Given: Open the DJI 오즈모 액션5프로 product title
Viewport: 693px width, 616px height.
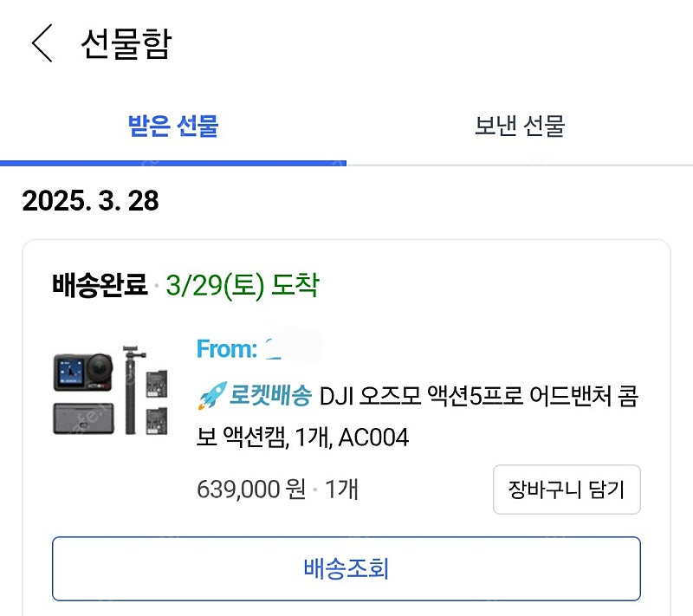Looking at the screenshot, I should tap(468, 398).
